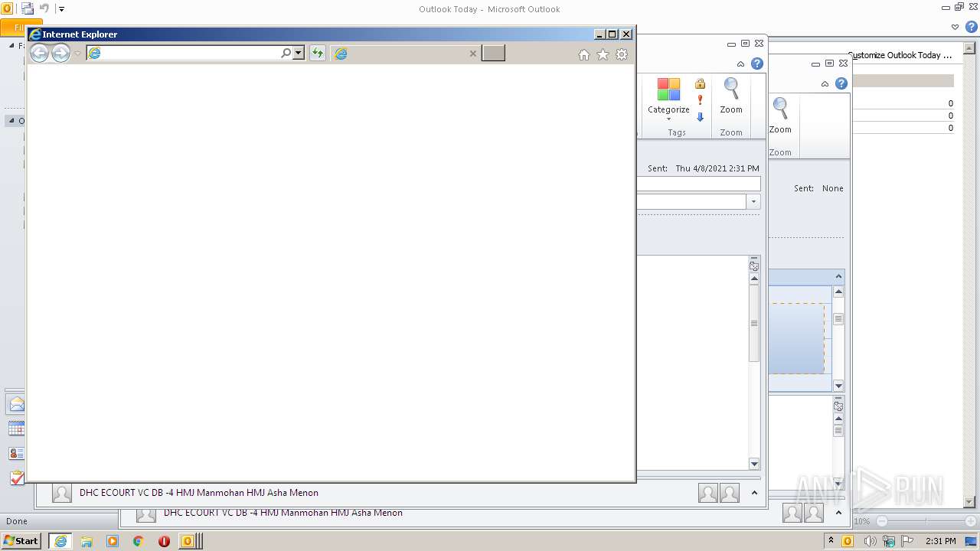Image resolution: width=980 pixels, height=551 pixels.
Task: Open Internet Explorer tools gear menu
Action: 622,54
